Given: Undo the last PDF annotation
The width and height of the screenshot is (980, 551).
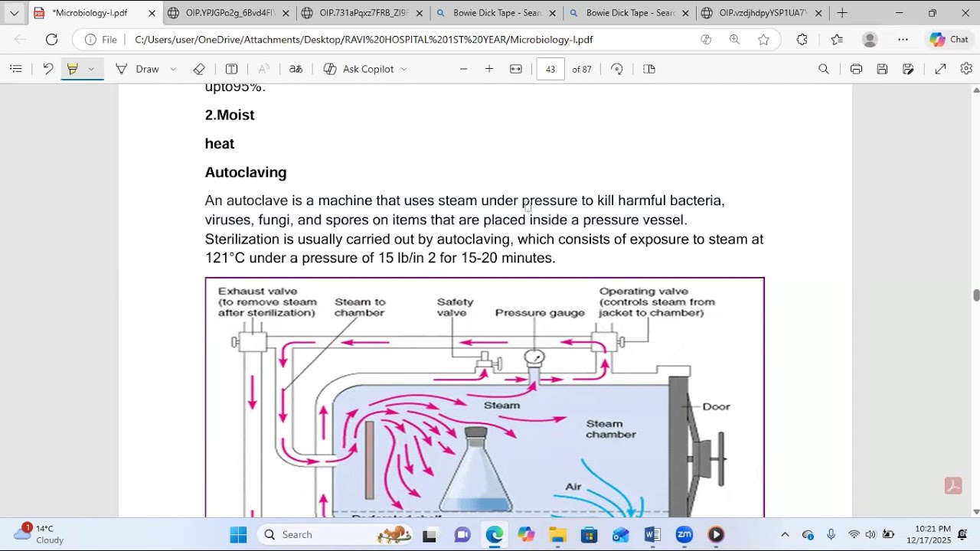Looking at the screenshot, I should (47, 69).
